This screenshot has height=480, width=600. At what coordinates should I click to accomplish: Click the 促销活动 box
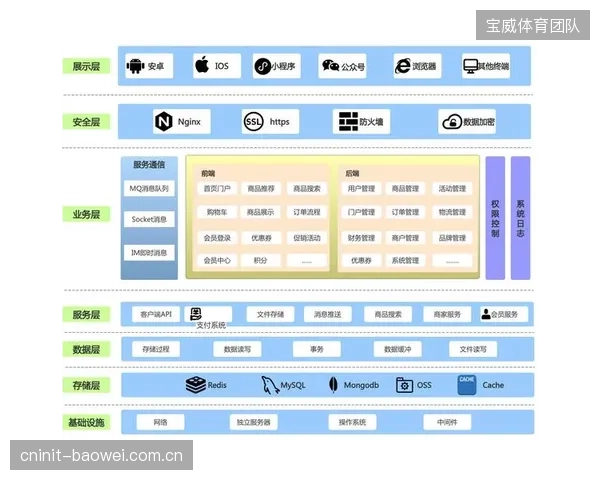click(307, 238)
